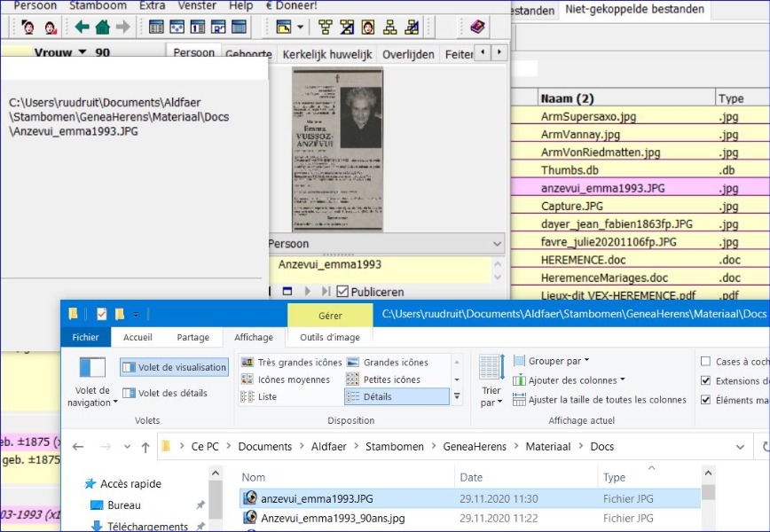Click the green back arrow icon
Screen dimensions: 770x532
pos(82,27)
